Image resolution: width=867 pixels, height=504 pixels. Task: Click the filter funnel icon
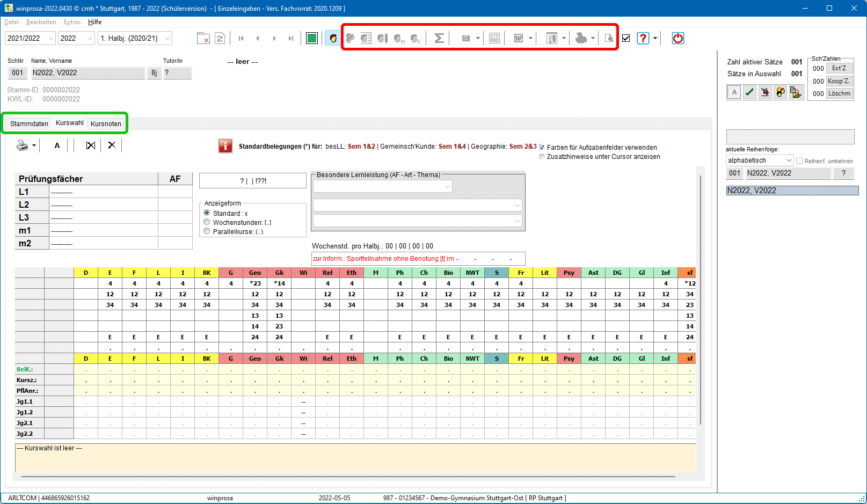(x=765, y=92)
